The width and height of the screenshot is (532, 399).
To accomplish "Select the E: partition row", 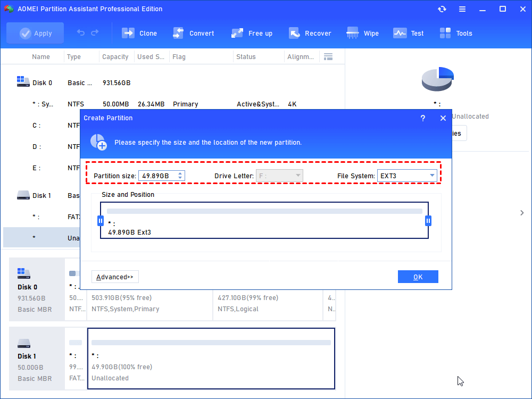I will point(42,168).
